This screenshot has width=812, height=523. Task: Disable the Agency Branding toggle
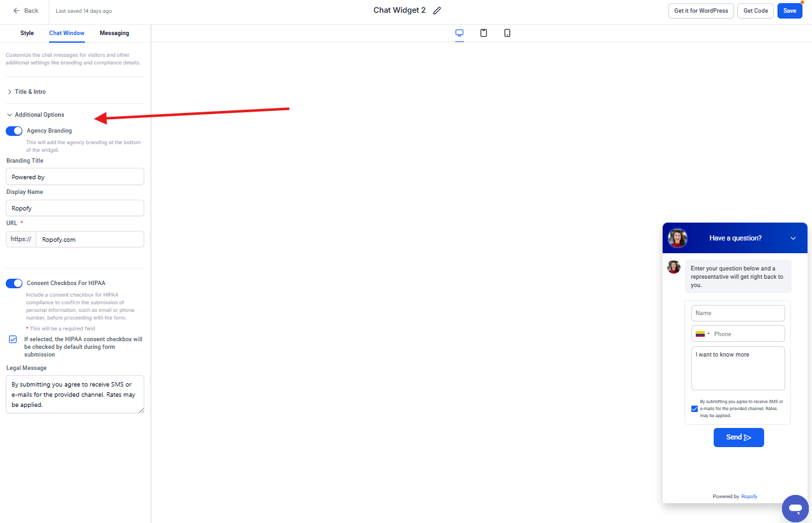tap(14, 131)
